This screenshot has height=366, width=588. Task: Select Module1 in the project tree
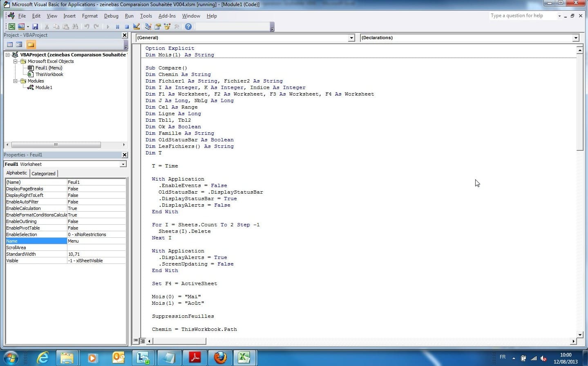[x=44, y=87]
